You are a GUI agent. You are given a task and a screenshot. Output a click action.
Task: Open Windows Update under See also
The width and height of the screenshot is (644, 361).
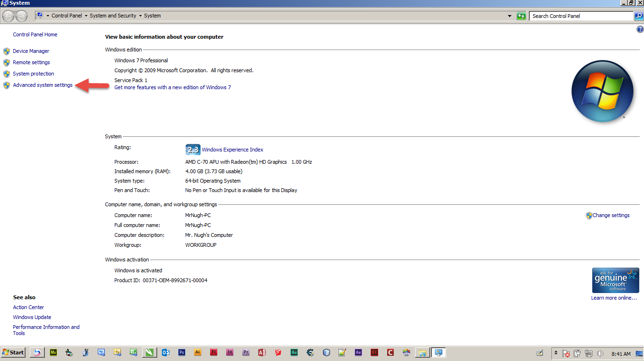pos(32,317)
